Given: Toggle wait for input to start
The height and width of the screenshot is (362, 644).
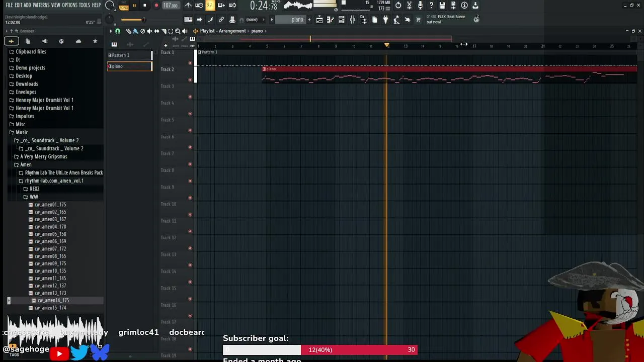Looking at the screenshot, I should tap(199, 6).
